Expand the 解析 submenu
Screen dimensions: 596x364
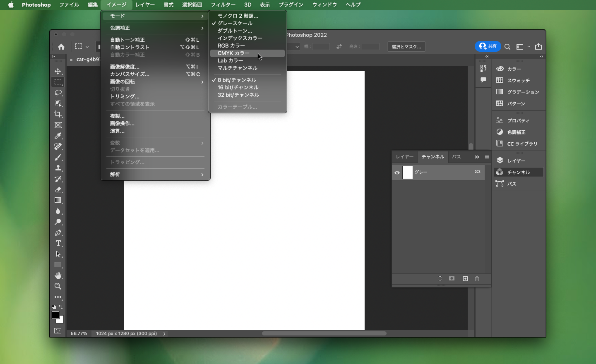pos(156,174)
